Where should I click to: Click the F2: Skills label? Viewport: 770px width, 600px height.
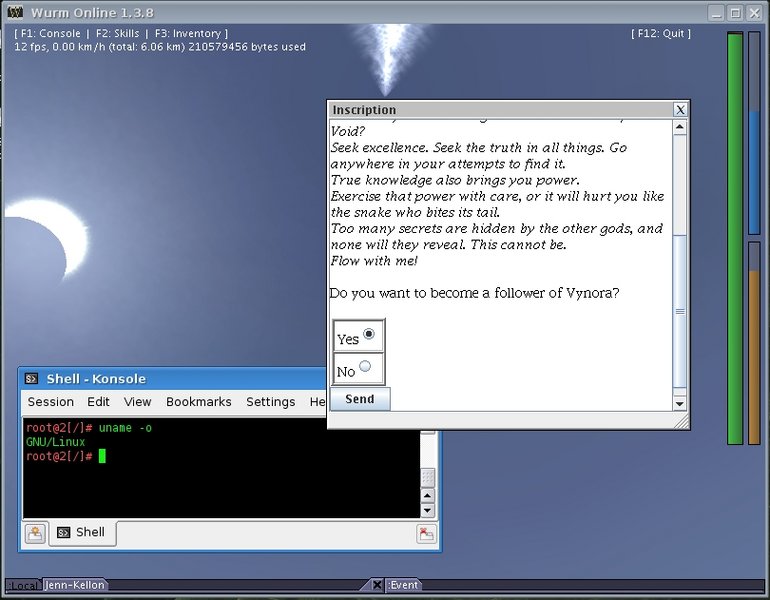pos(117,33)
